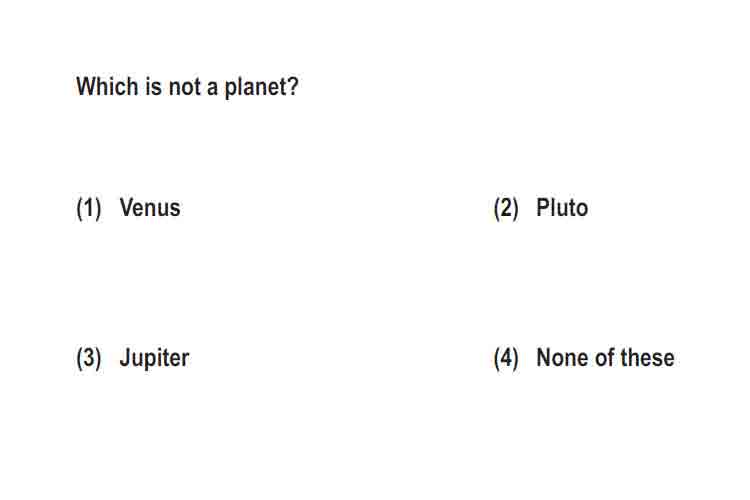Click the letter P of Pluto
Screen dimensions: 750x500
(x=544, y=208)
